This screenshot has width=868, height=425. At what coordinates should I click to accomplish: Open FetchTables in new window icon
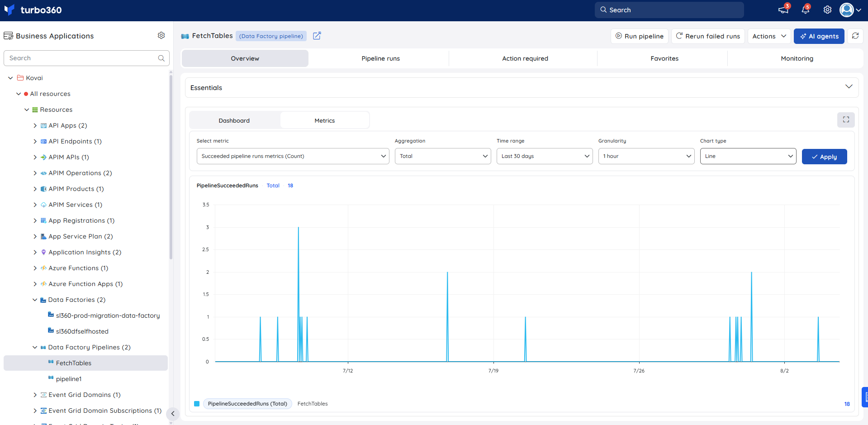[x=317, y=36]
